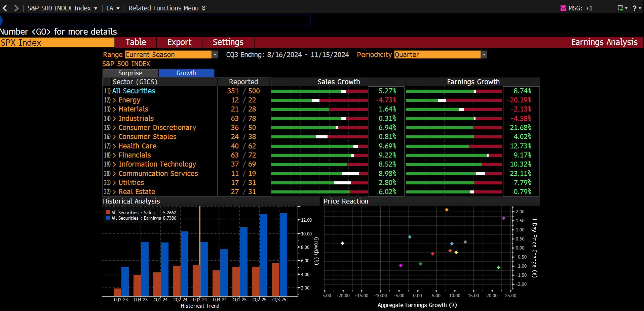
Task: Select the Growth view toggle
Action: pos(186,73)
